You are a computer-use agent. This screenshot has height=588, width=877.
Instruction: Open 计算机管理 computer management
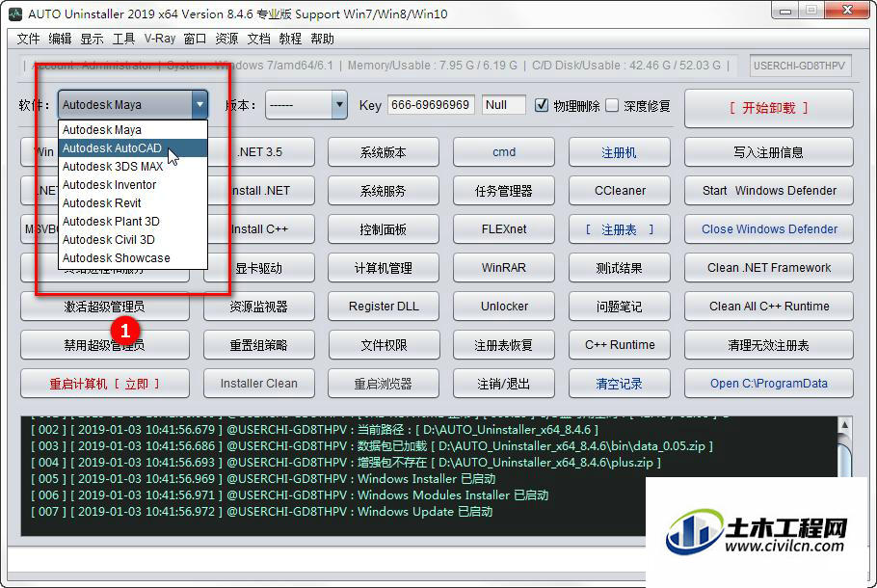point(384,268)
